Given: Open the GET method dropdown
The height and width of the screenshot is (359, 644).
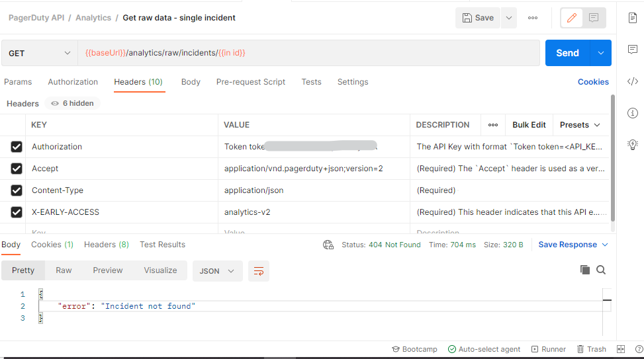Looking at the screenshot, I should [x=40, y=53].
